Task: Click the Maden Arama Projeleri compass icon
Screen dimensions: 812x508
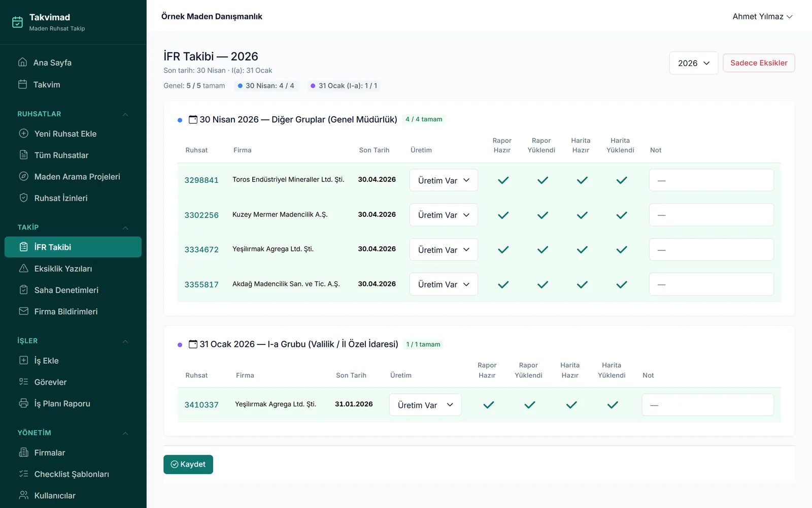Action: [23, 176]
